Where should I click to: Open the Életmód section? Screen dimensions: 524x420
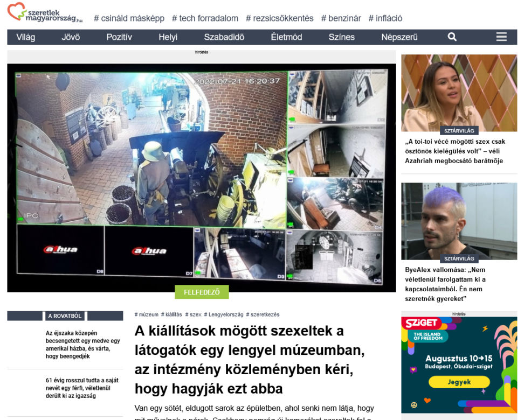(286, 37)
